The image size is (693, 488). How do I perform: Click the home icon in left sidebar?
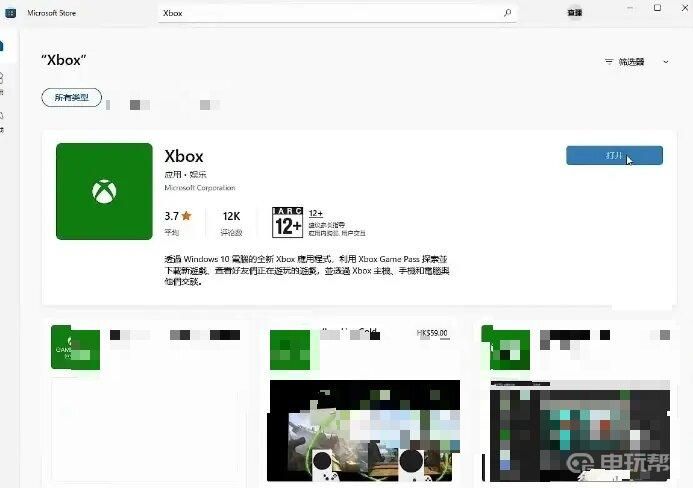(x=2, y=46)
